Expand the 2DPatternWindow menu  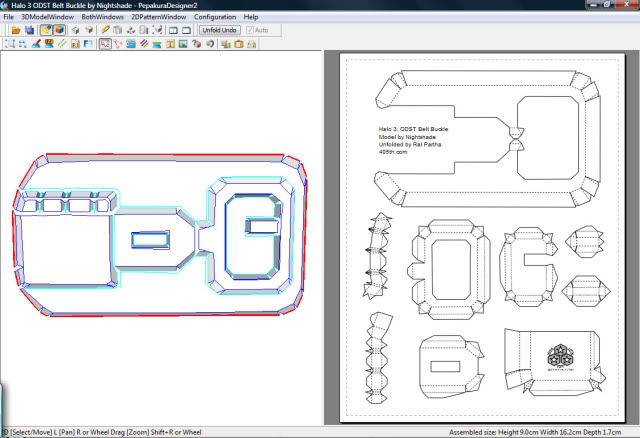tap(157, 17)
